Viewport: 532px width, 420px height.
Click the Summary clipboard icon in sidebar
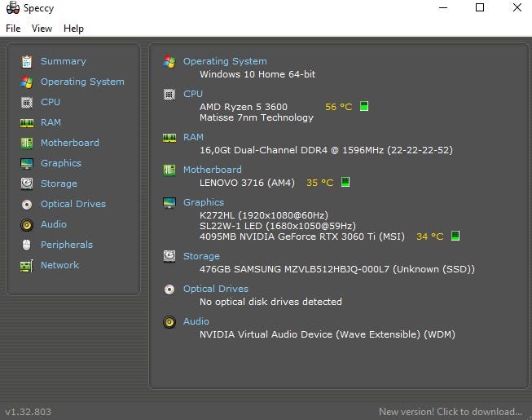[x=27, y=61]
